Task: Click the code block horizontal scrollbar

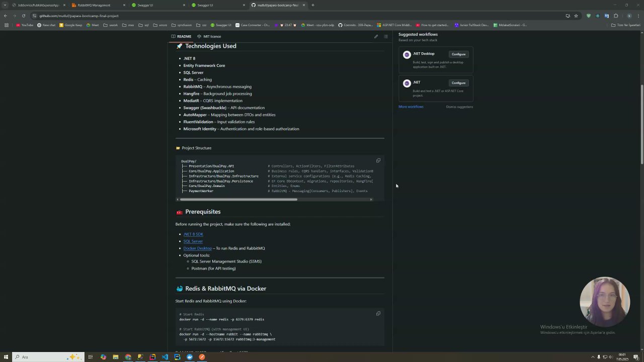Action: coord(238,200)
